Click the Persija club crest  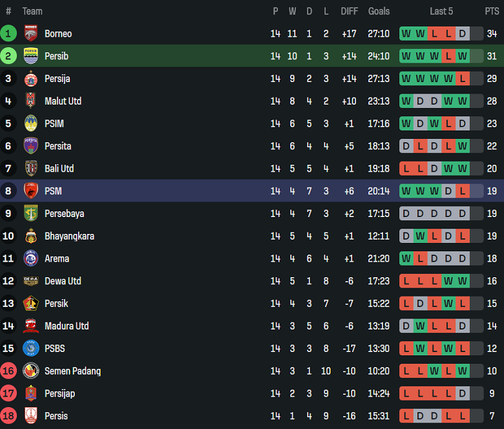[x=30, y=79]
